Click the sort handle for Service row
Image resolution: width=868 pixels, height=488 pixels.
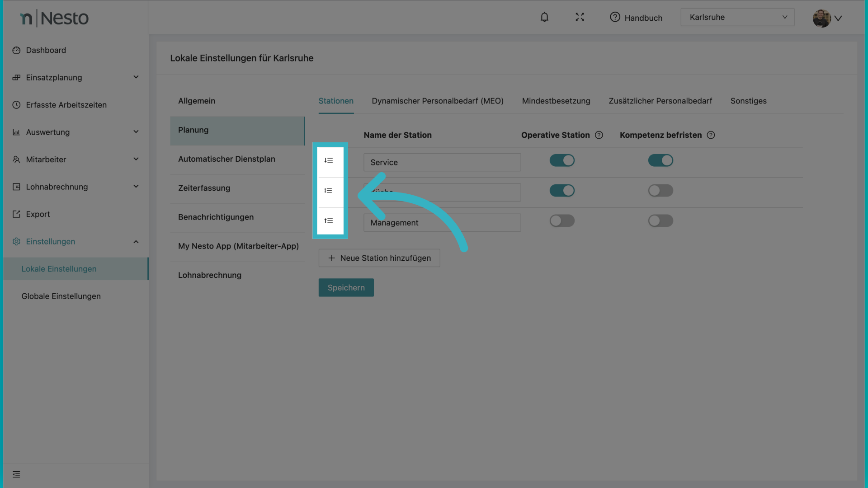point(329,160)
